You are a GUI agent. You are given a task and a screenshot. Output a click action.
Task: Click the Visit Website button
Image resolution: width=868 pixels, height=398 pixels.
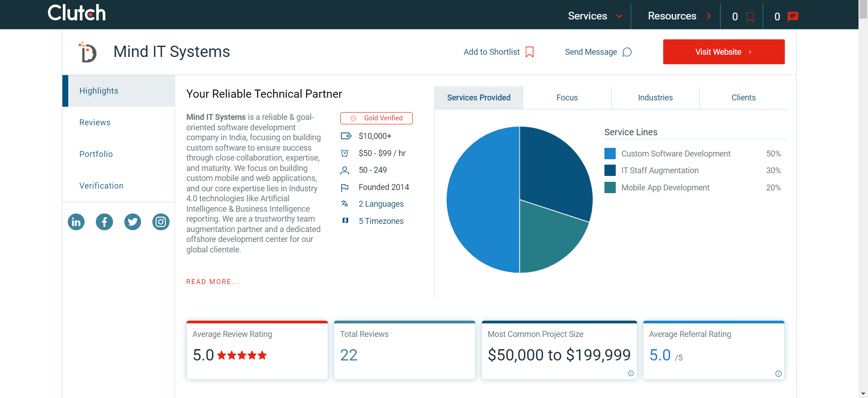coord(723,52)
